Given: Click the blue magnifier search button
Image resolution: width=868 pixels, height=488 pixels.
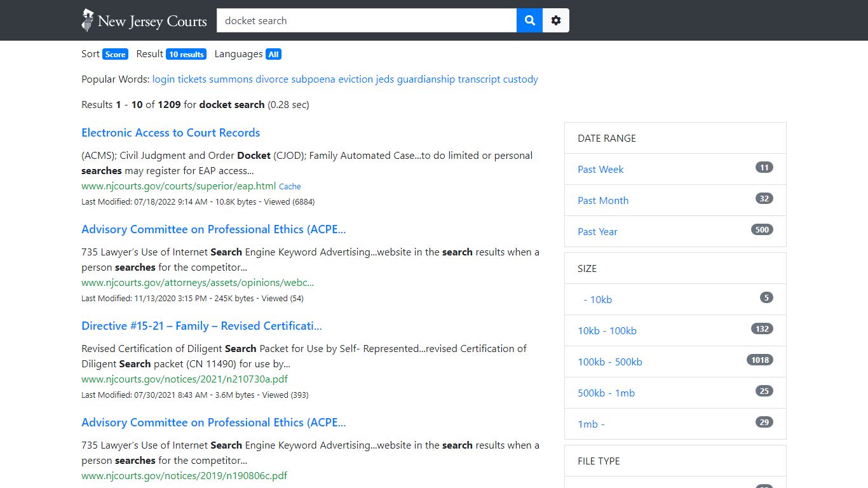Looking at the screenshot, I should [529, 20].
